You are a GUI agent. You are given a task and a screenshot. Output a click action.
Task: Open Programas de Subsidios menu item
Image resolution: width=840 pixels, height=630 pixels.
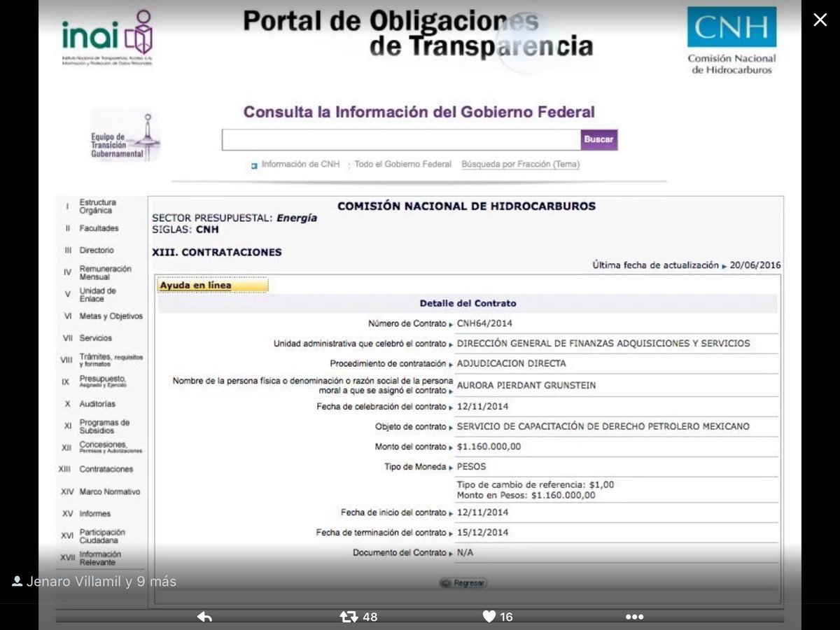[104, 426]
